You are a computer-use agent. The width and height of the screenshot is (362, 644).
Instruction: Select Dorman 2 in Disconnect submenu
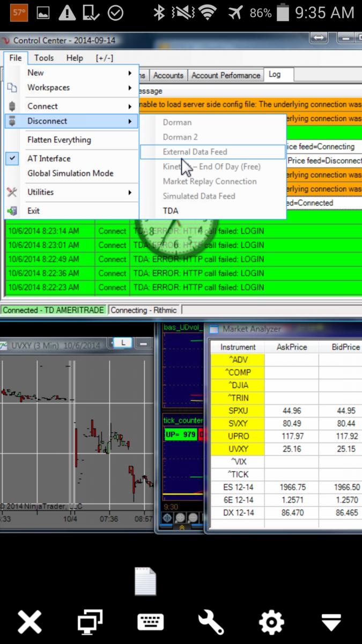click(180, 137)
